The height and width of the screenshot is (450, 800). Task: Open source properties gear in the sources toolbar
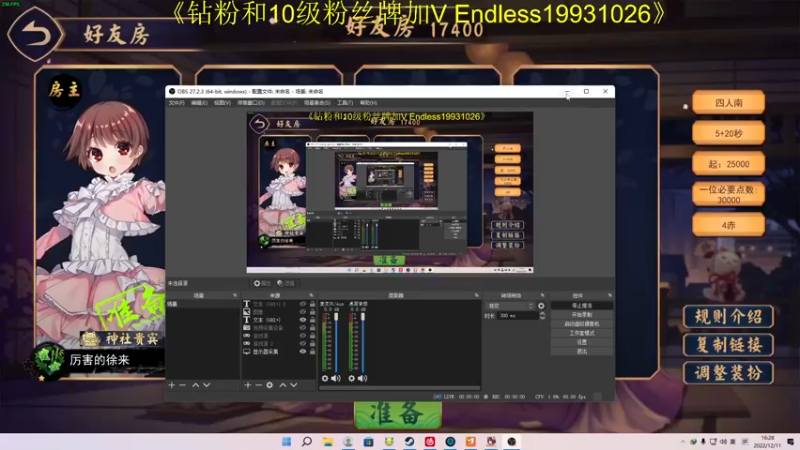[x=269, y=385]
